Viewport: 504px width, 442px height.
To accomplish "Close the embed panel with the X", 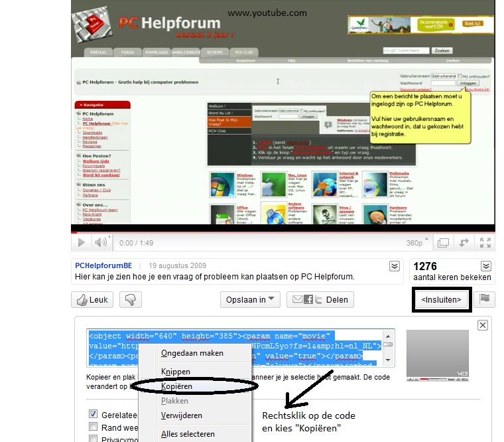I will tap(483, 325).
